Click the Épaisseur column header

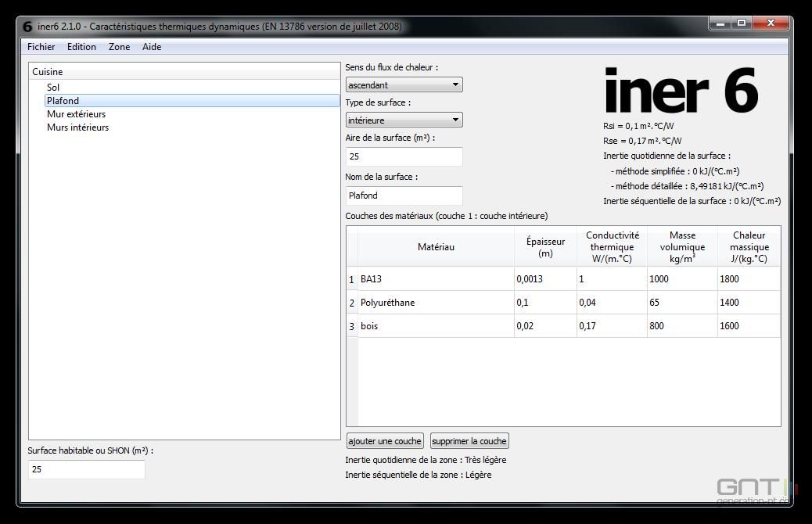coord(545,247)
